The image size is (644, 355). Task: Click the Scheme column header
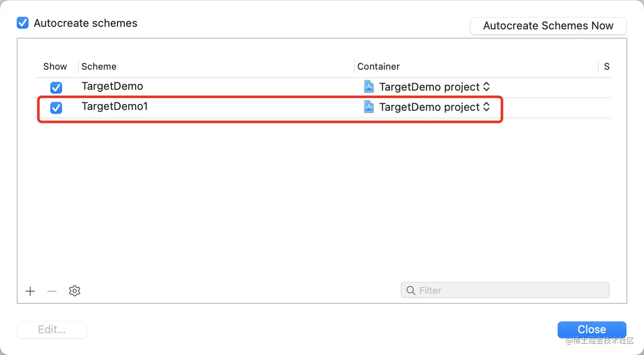[99, 66]
